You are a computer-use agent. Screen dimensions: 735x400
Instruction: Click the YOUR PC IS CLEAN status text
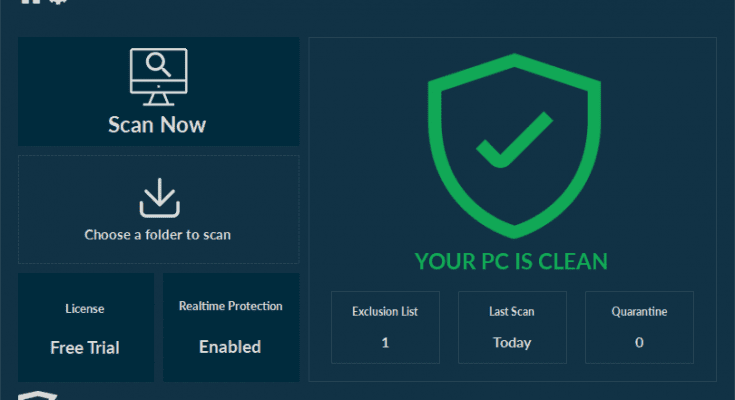tap(511, 261)
